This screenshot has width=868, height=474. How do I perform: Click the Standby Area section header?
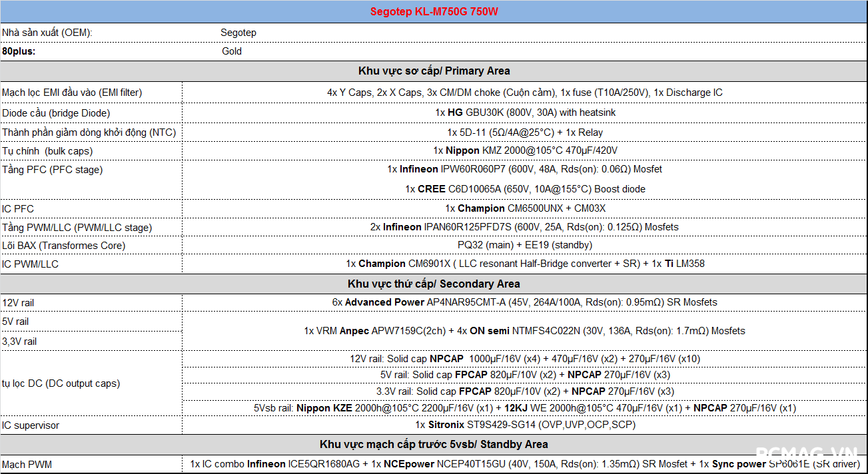pos(434,444)
